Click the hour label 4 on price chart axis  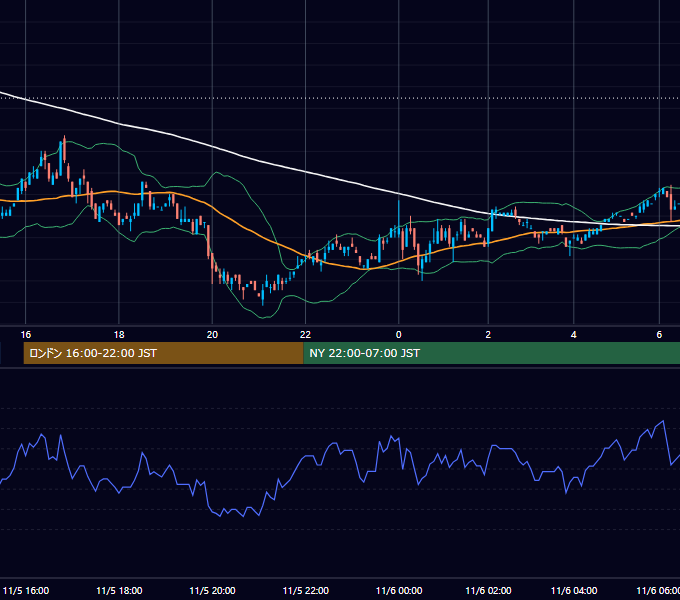[574, 334]
